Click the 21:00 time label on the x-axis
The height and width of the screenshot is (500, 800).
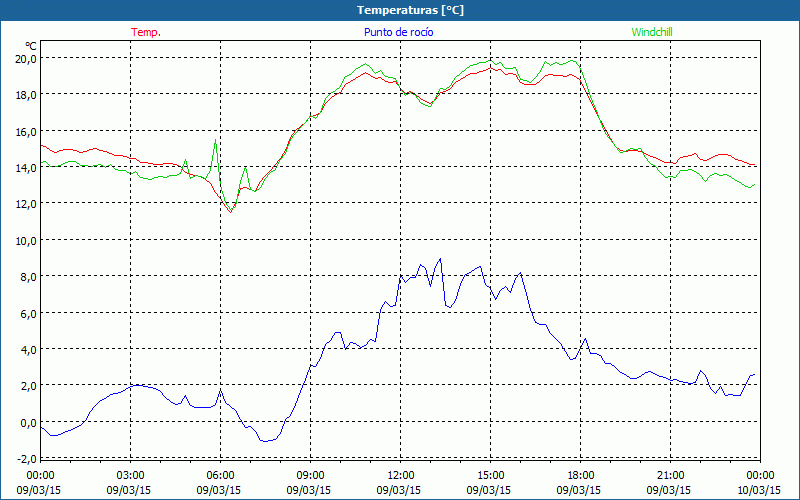[x=670, y=476]
